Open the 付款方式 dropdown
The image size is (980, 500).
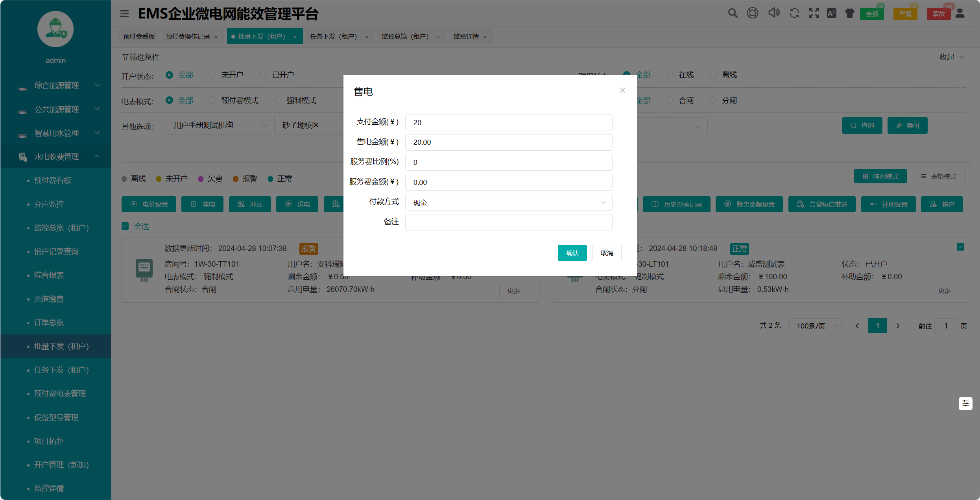508,202
